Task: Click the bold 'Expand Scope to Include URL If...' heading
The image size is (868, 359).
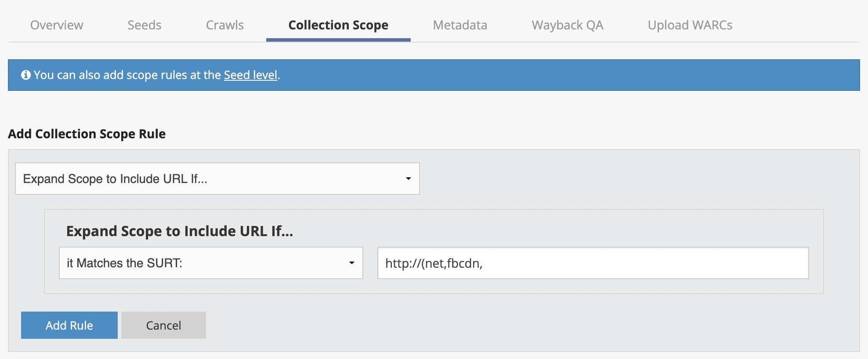Action: pos(180,231)
